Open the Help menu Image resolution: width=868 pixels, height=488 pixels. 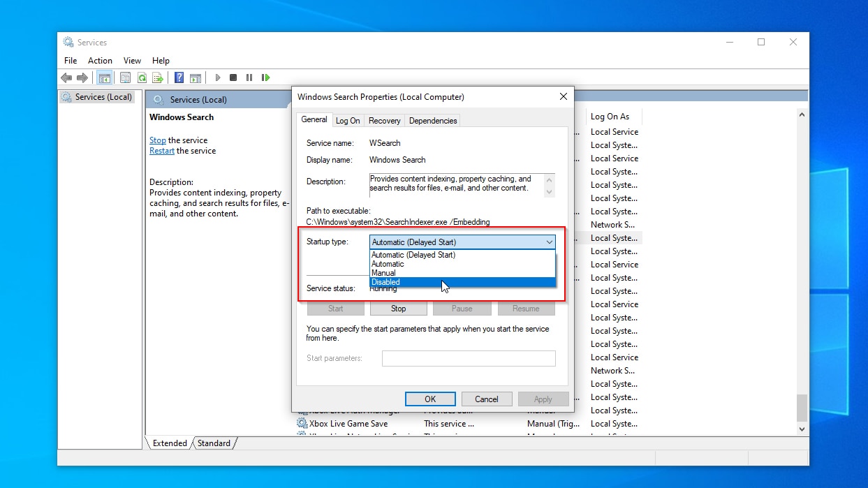coord(161,61)
